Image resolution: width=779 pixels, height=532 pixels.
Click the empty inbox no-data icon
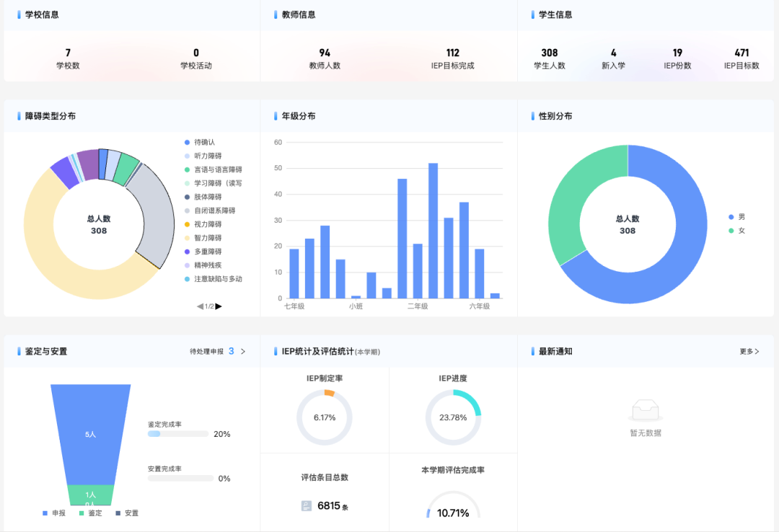point(646,412)
